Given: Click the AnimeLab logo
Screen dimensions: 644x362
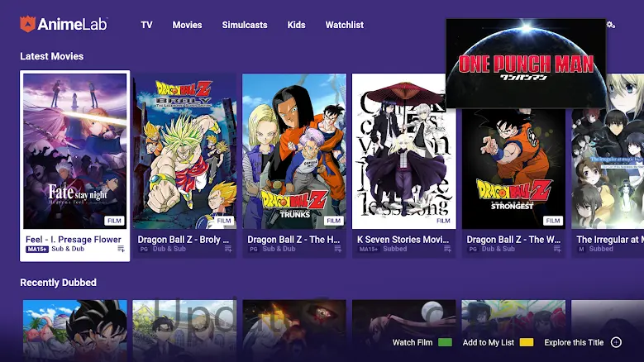Looking at the screenshot, I should click(64, 25).
